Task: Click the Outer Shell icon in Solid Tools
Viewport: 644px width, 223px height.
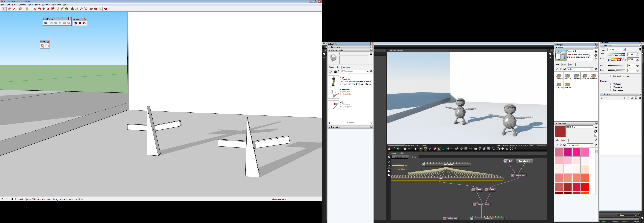Action: point(45,23)
